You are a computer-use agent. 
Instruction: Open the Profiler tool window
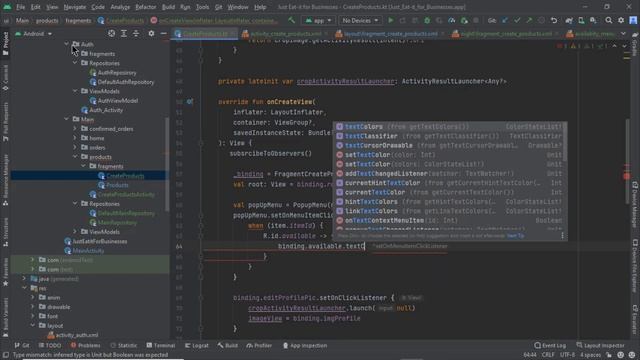point(259,345)
